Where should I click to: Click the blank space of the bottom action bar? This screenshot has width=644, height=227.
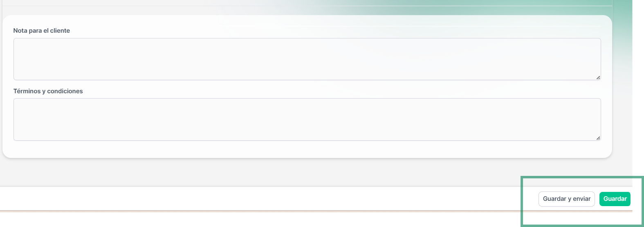pyautogui.click(x=266, y=199)
